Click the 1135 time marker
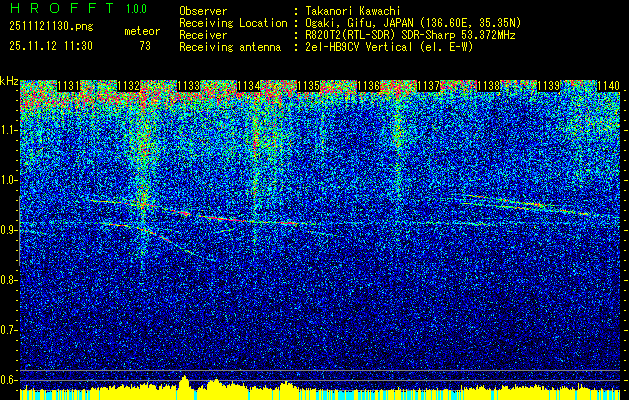629x400 pixels. point(308,86)
